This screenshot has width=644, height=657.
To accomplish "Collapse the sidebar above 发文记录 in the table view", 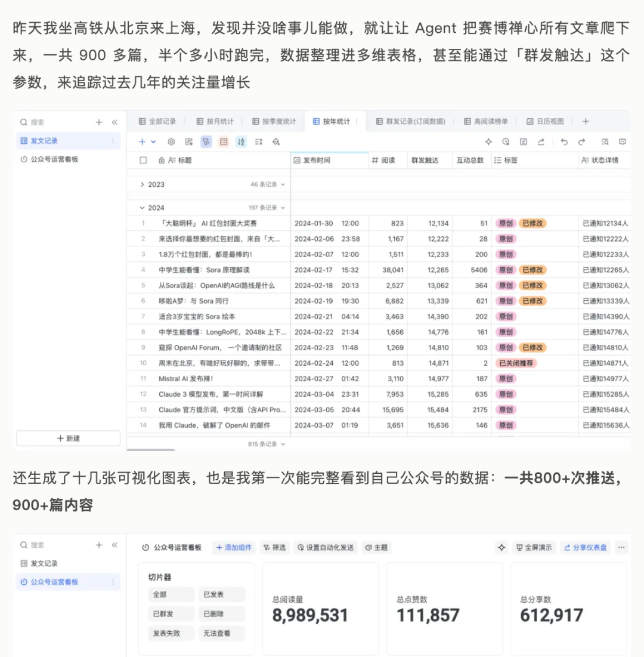I will (x=114, y=122).
